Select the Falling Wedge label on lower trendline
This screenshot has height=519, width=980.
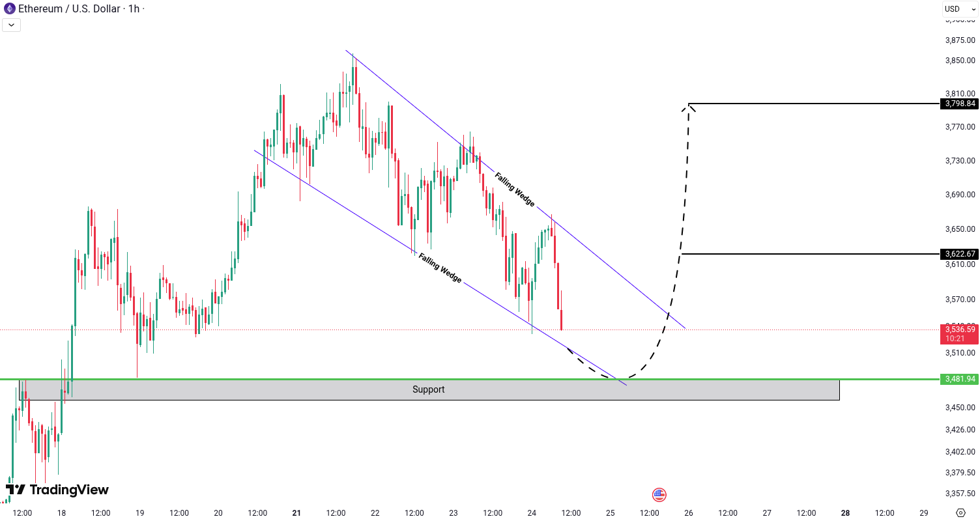tap(440, 268)
